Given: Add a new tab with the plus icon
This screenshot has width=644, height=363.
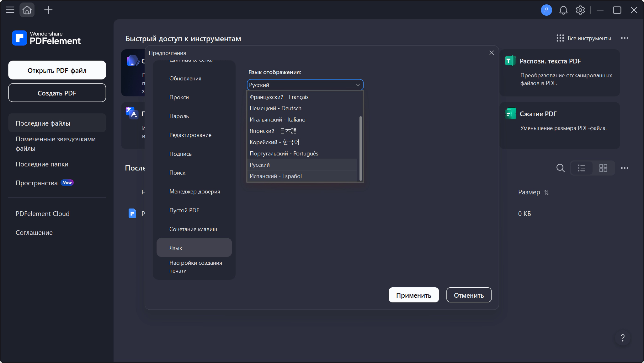Looking at the screenshot, I should [48, 10].
